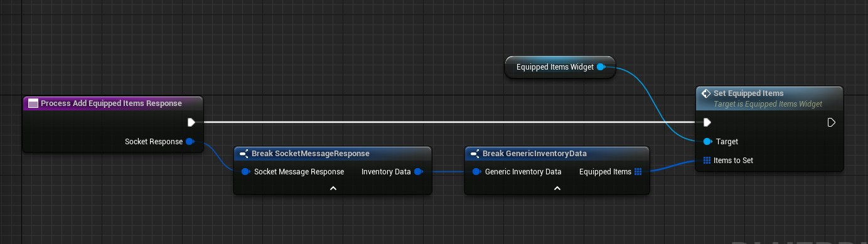Click the Equipped Items Widget variable output pin

[x=601, y=67]
